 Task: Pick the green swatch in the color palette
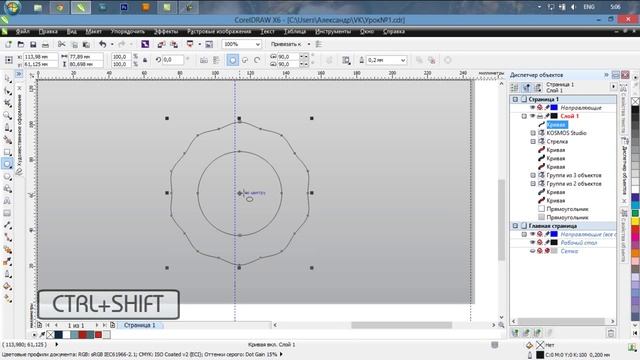[636, 213]
